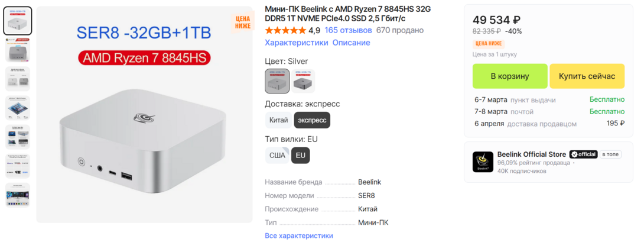Click the Beelink store logo icon

(x=483, y=162)
